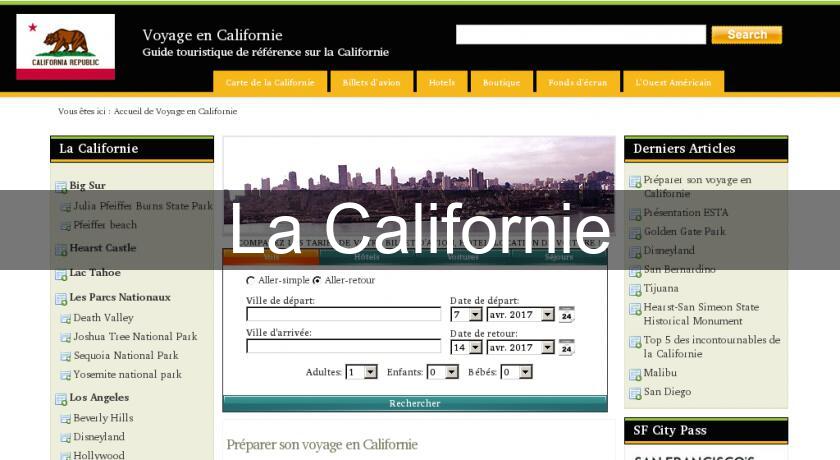The width and height of the screenshot is (840, 460).
Task: Click the icon next to Death Valley
Action: 66,319
